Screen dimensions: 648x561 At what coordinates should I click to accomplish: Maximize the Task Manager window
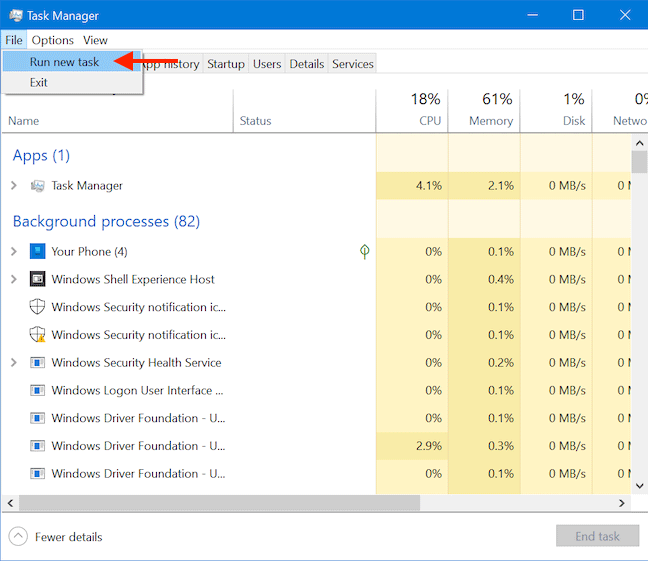578,15
